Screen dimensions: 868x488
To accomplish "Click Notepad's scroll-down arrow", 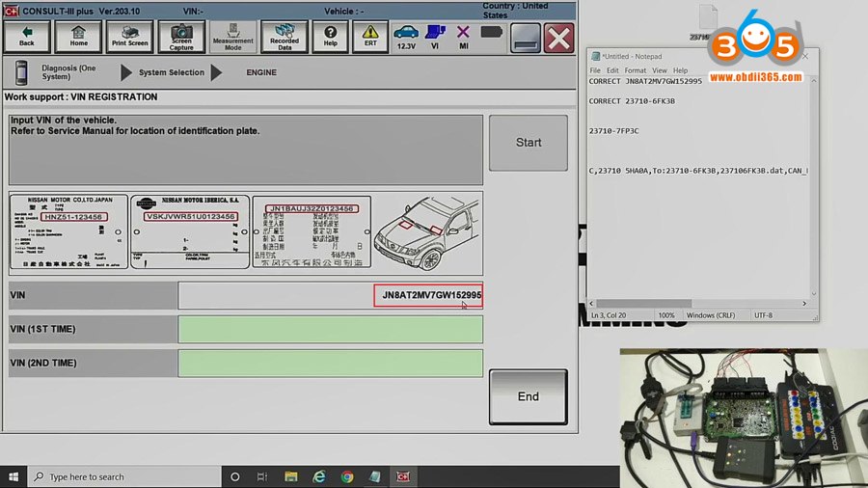I will 814,294.
